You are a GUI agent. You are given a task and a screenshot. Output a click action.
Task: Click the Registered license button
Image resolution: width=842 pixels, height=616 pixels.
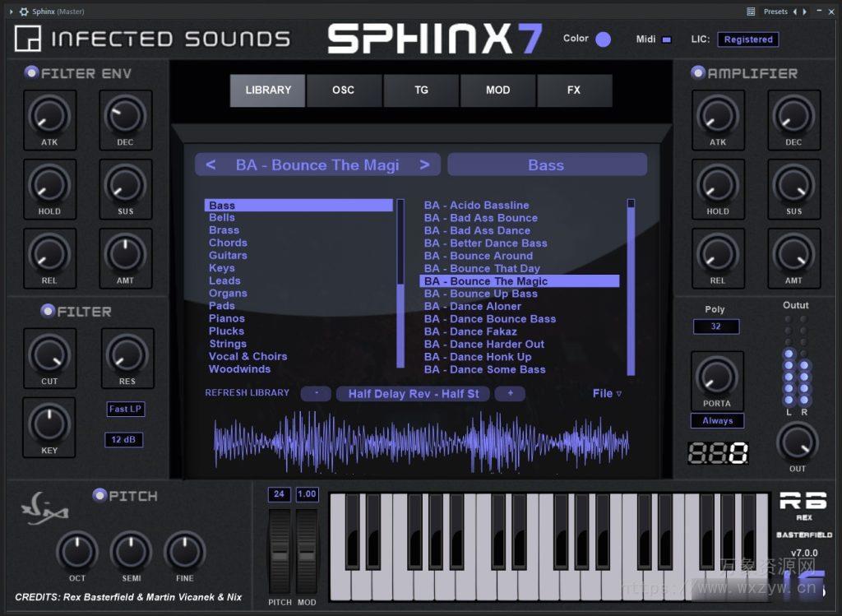point(747,39)
